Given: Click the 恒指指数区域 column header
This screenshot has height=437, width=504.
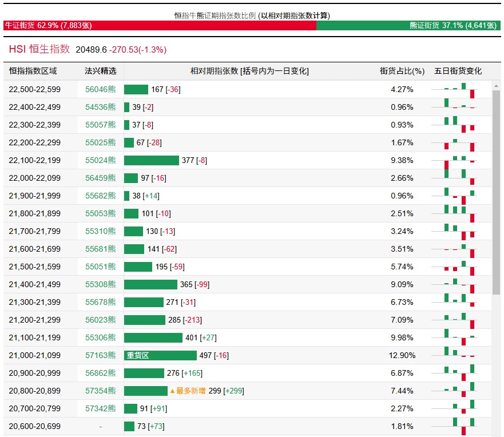Looking at the screenshot, I should coord(33,71).
